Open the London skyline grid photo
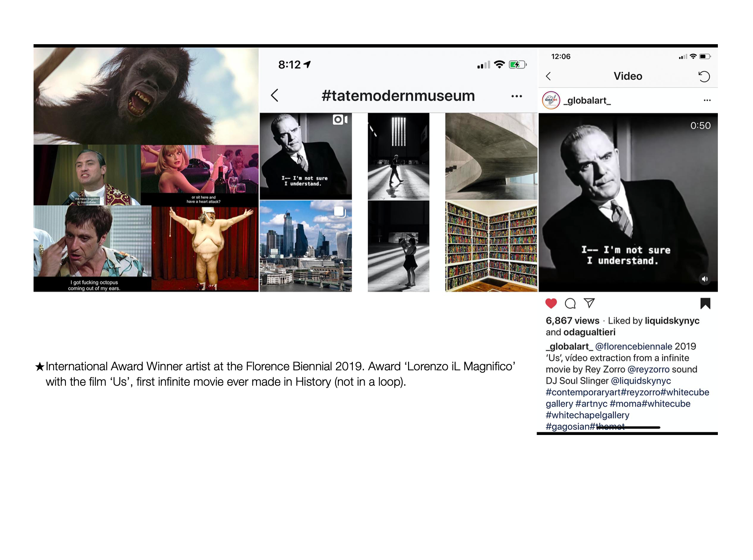 pos(305,246)
